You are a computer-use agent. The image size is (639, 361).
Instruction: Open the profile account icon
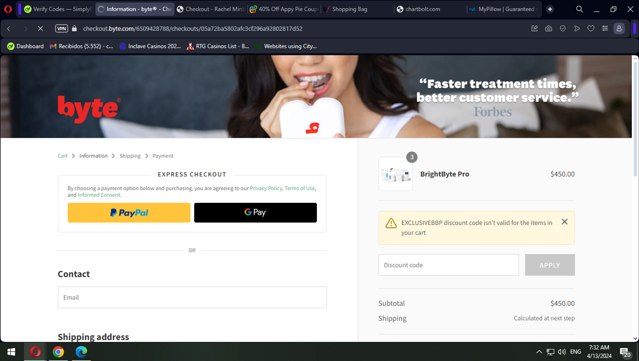pyautogui.click(x=619, y=29)
